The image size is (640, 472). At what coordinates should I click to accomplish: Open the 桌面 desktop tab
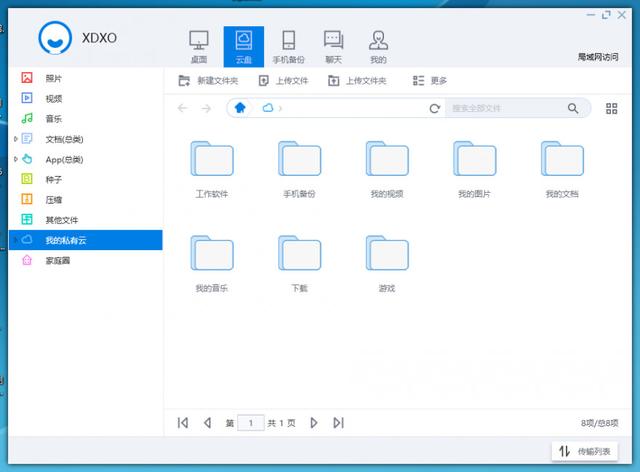coord(199,47)
